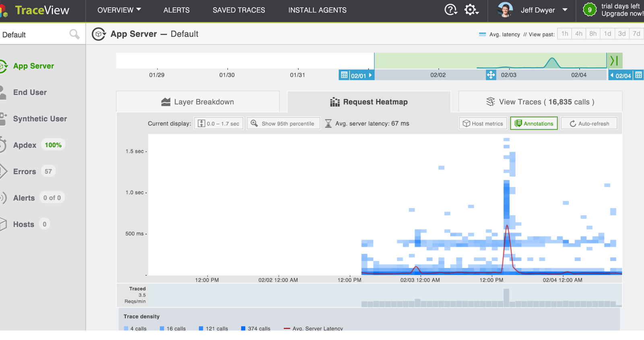644x340 pixels.
Task: Open the 02/01 start date calendar icon
Action: pyautogui.click(x=344, y=75)
